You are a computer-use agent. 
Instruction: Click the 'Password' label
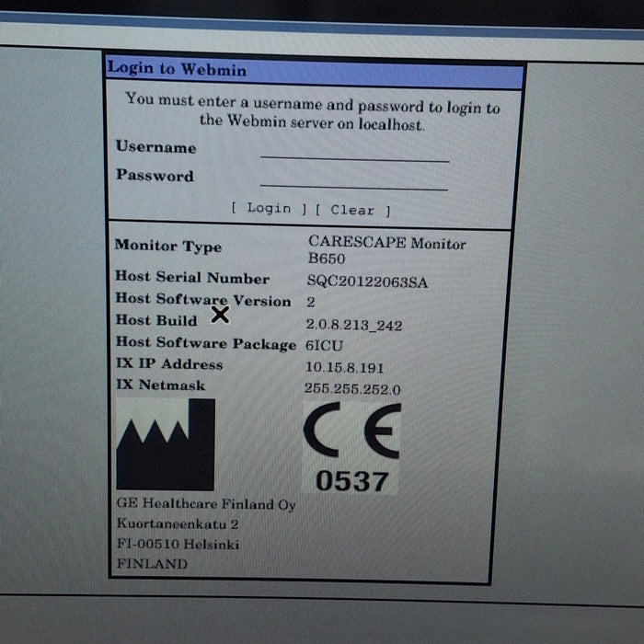pos(155,175)
